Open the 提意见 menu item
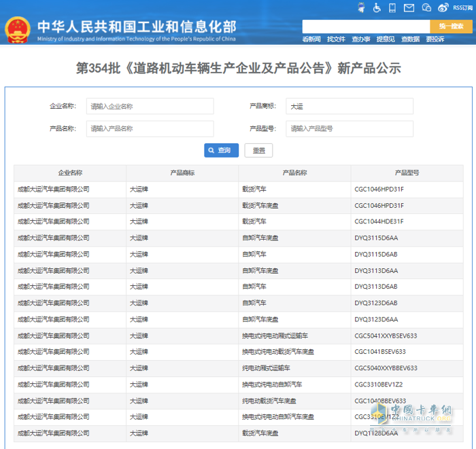This screenshot has width=476, height=449. pos(386,39)
